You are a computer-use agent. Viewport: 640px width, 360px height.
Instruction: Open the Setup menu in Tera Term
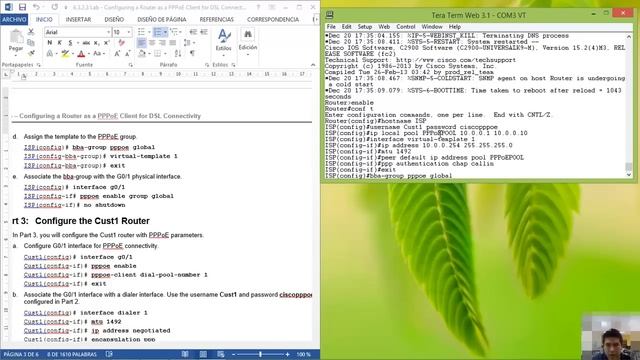(x=364, y=27)
